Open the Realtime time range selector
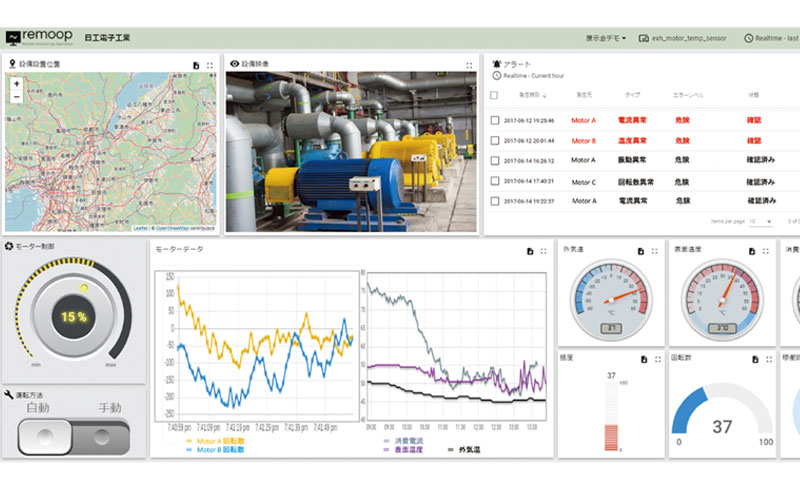This screenshot has height=500, width=800. click(771, 38)
